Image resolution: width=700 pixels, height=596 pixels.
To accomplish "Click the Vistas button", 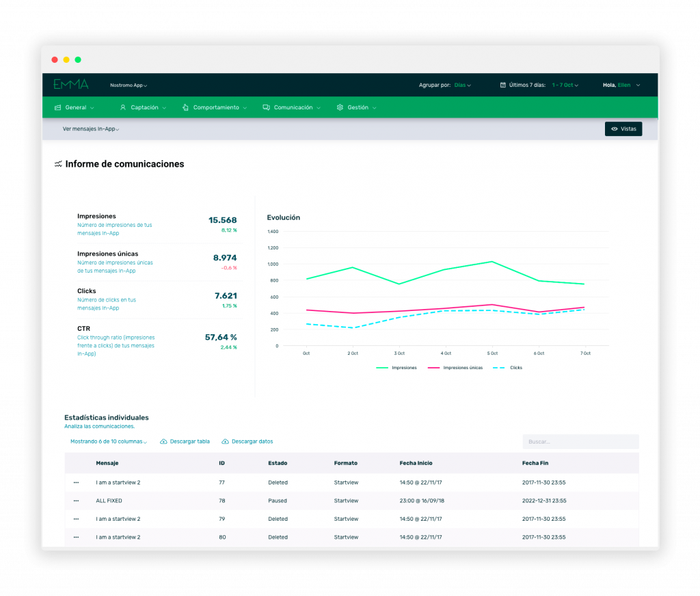I will [x=623, y=128].
